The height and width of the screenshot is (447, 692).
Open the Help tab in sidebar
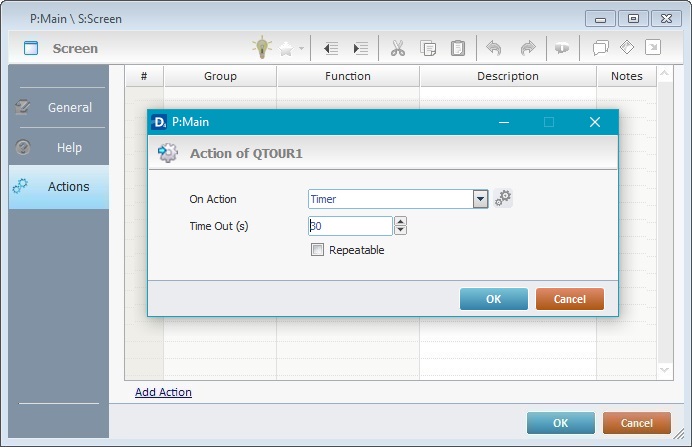pos(58,148)
